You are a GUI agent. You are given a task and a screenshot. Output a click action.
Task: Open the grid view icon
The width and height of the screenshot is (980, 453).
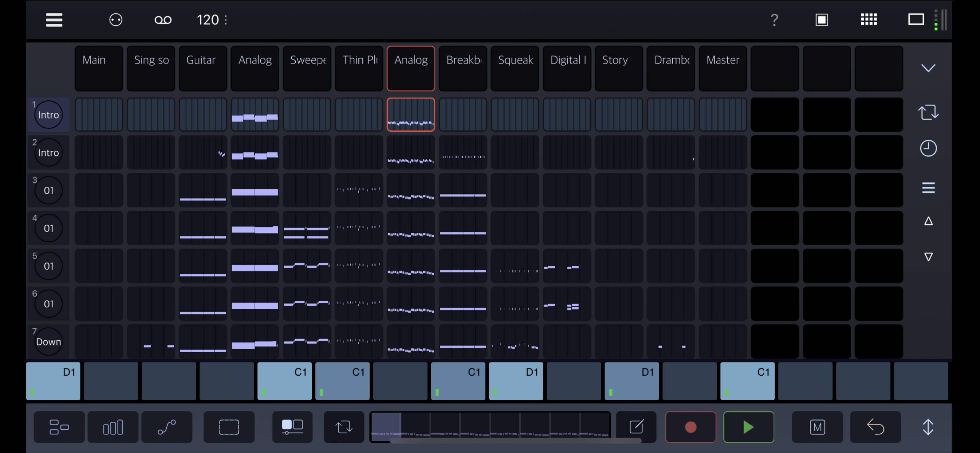869,20
